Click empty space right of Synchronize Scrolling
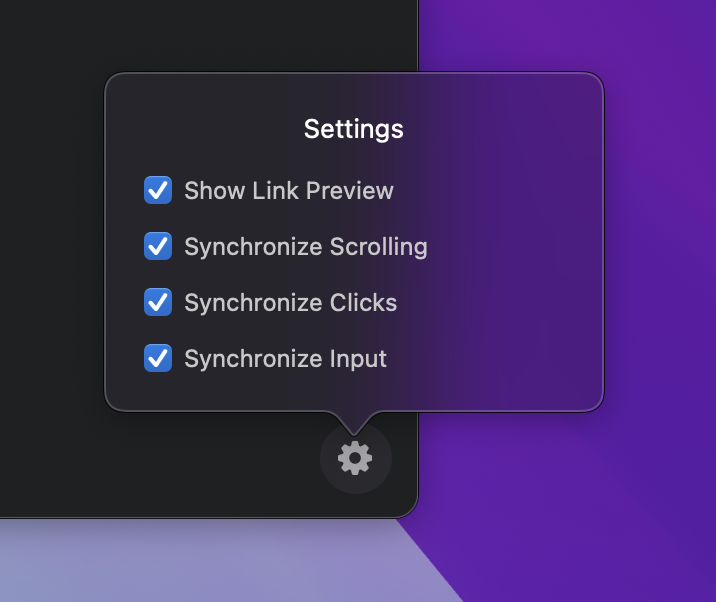Image resolution: width=716 pixels, height=602 pixels. pyautogui.click(x=510, y=247)
